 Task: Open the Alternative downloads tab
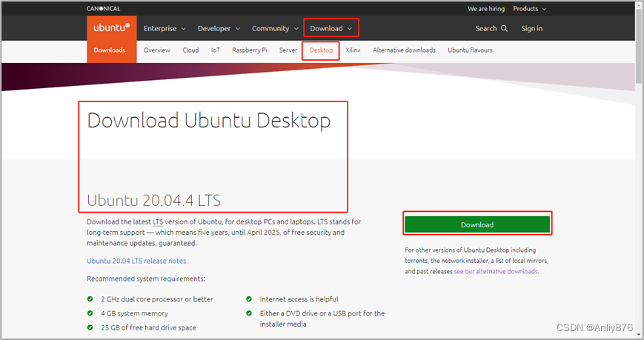click(x=404, y=50)
